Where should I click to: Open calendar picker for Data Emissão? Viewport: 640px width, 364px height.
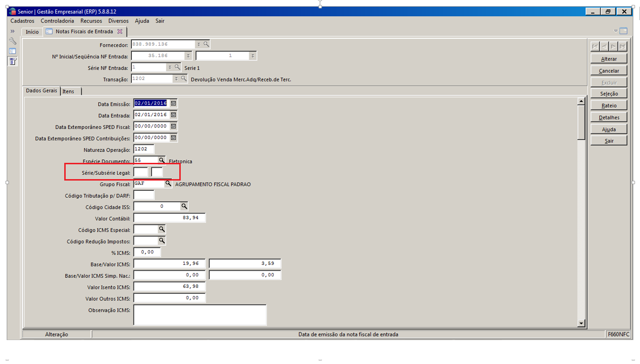click(174, 103)
